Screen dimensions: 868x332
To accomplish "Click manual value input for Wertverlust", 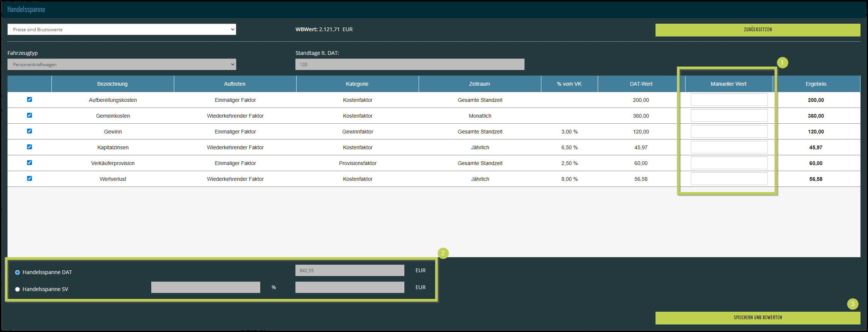I will tap(729, 179).
